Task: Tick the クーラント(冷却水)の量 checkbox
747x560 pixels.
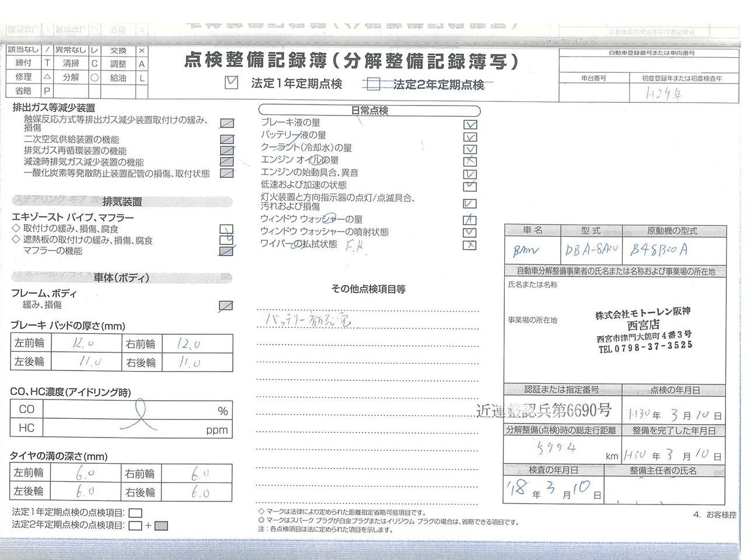Action: click(470, 149)
